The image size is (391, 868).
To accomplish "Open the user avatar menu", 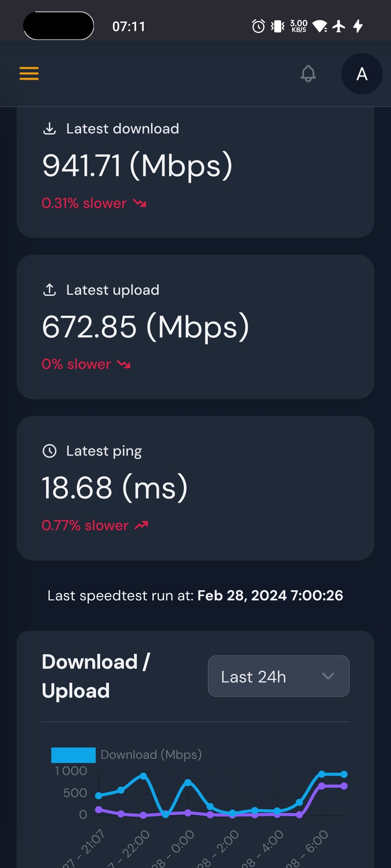I will pos(362,74).
